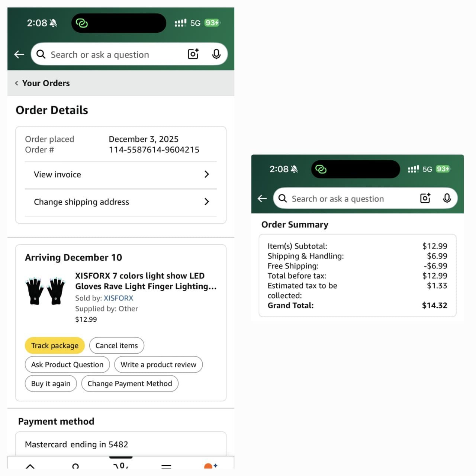Open the XISFORX seller link

118,298
